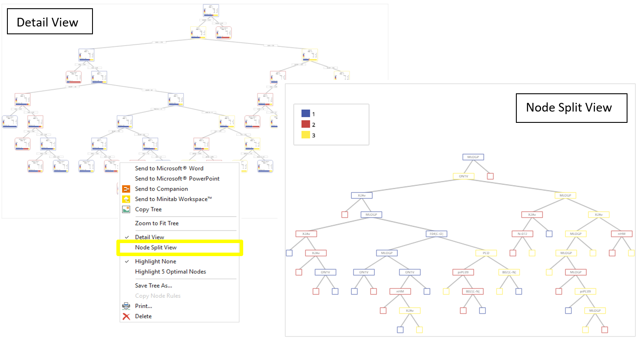Click the PCD split node

486,253
